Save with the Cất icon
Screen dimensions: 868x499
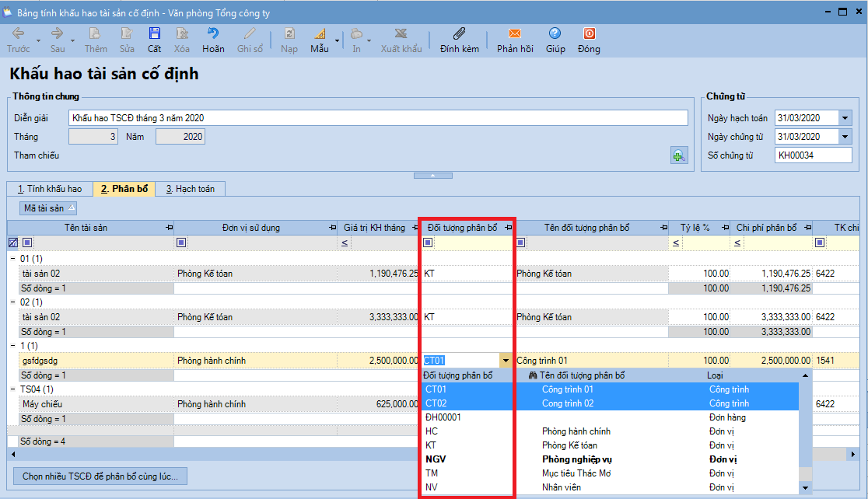coord(155,34)
